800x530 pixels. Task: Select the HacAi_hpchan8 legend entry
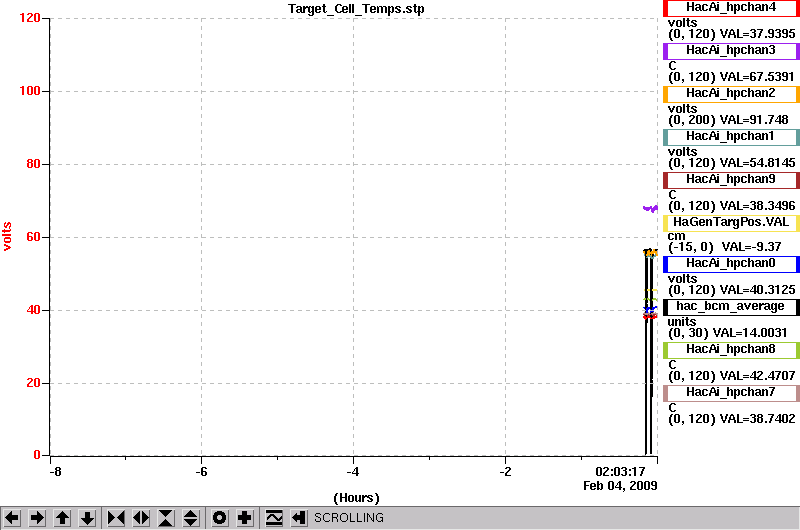(731, 350)
